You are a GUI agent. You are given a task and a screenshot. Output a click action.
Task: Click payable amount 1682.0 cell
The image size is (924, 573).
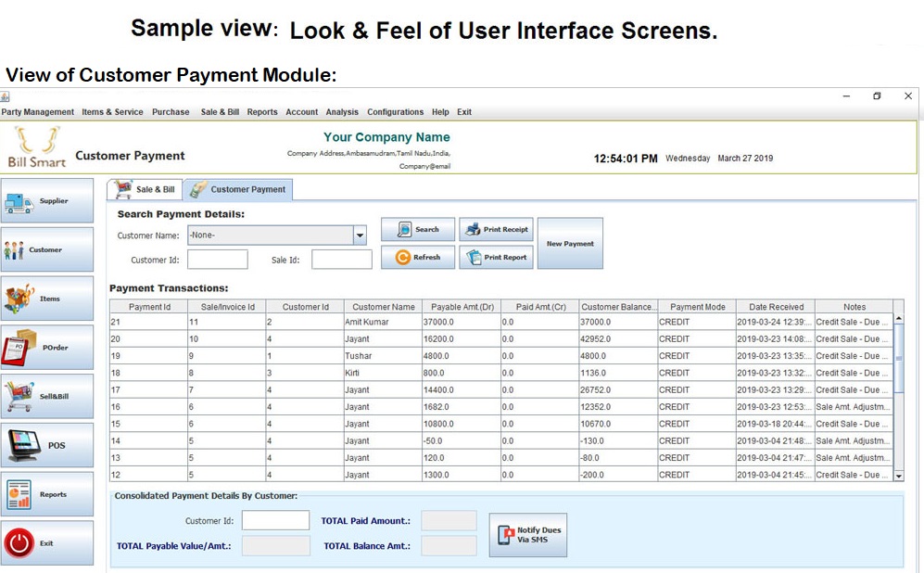point(462,407)
